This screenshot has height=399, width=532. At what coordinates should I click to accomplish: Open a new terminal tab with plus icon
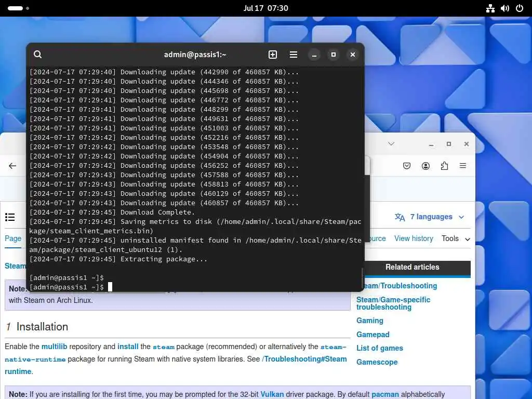coord(273,55)
